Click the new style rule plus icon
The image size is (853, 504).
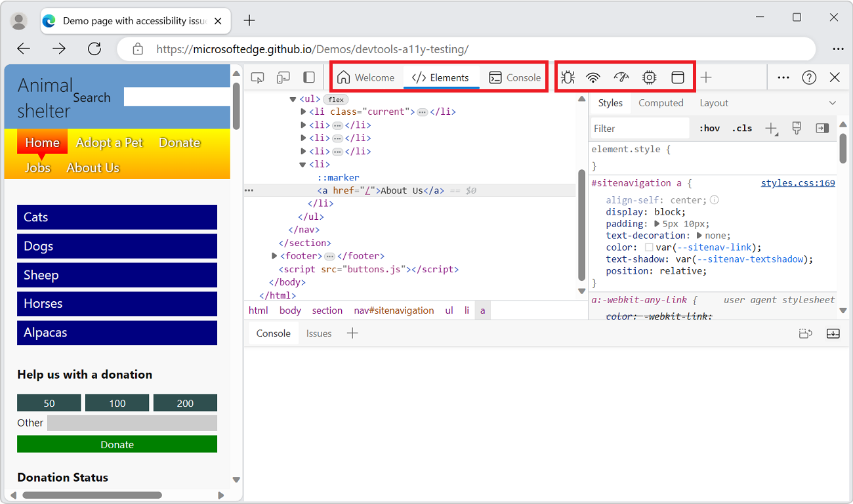pyautogui.click(x=772, y=128)
